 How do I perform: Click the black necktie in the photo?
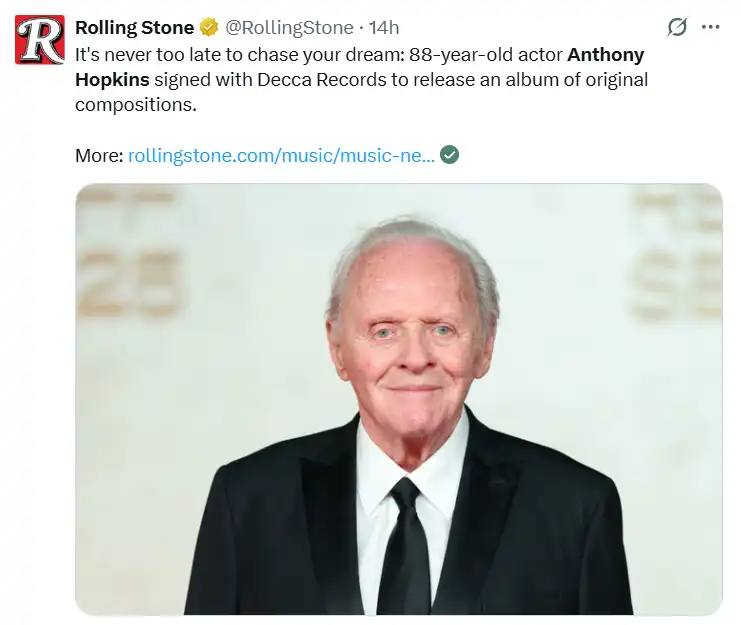point(405,546)
